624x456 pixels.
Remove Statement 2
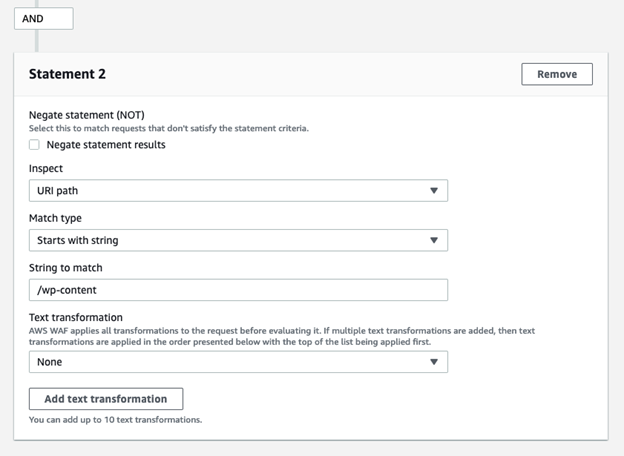coord(556,74)
